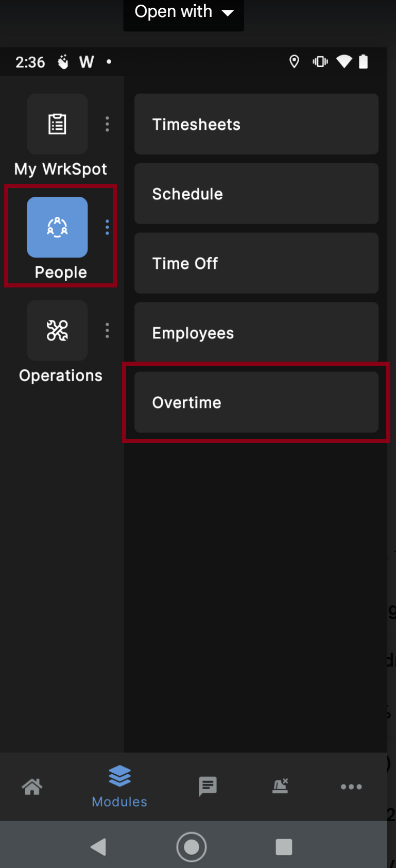Select the People module icon

coord(57,228)
